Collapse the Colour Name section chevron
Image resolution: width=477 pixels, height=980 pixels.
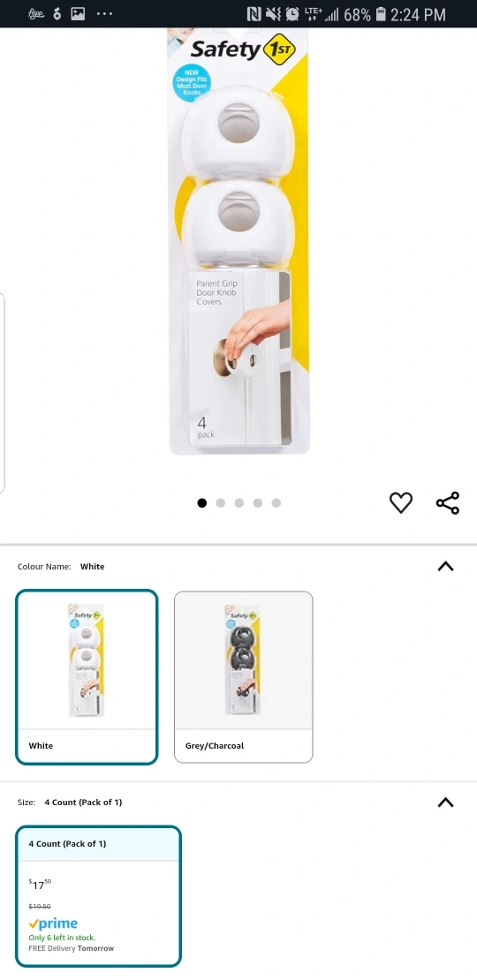tap(445, 566)
